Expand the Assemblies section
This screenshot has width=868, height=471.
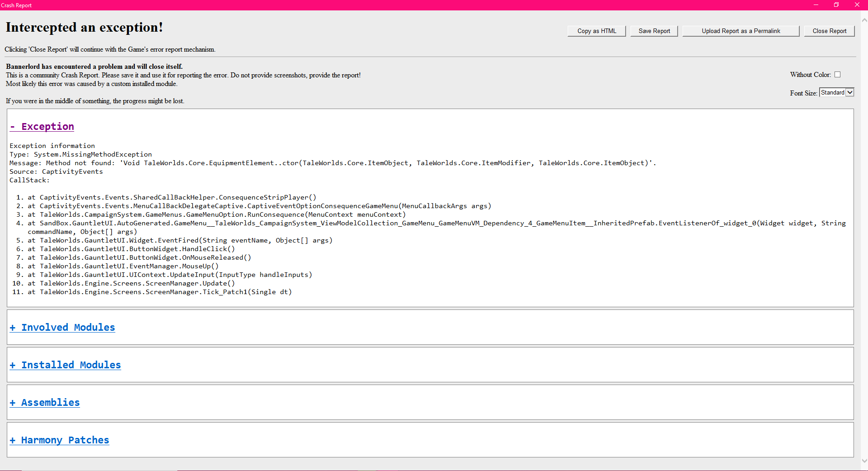click(45, 403)
